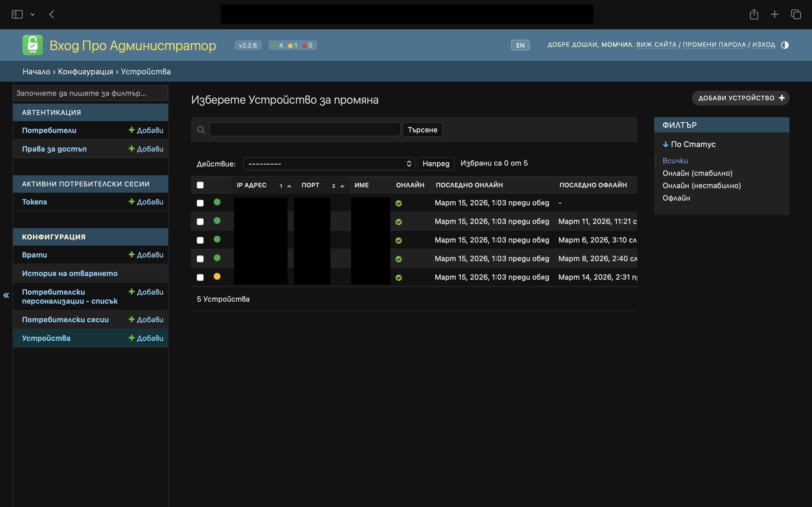812x507 pixels.
Task: Check the select-all checkbox in the table header
Action: [x=200, y=185]
